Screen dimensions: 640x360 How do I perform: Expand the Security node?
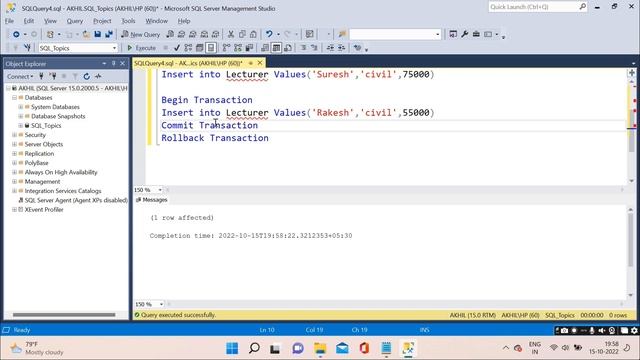tap(14, 135)
